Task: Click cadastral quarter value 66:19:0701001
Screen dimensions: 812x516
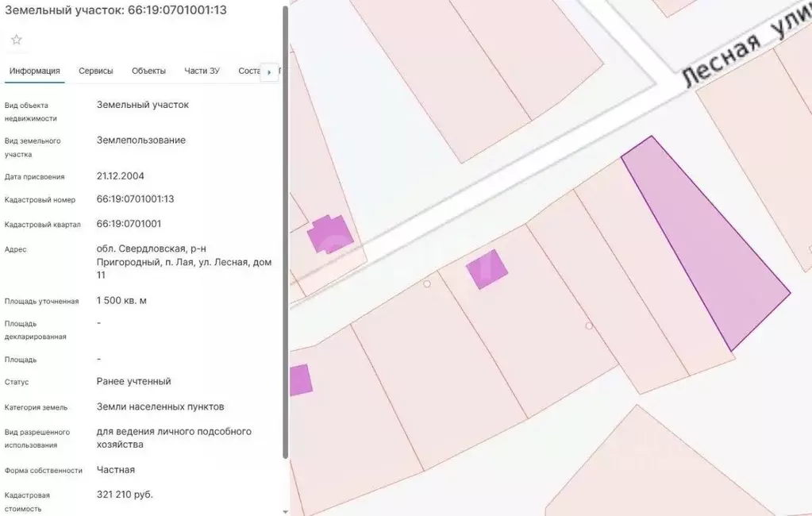Action: pyautogui.click(x=129, y=224)
